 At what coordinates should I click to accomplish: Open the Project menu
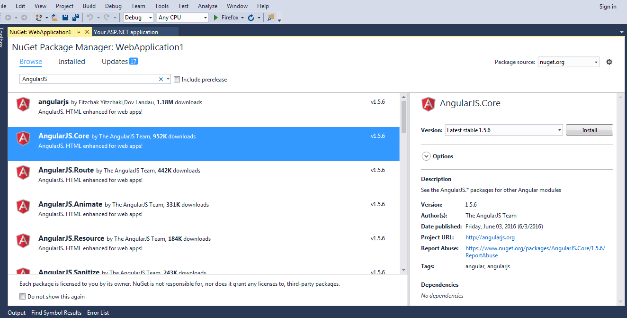pos(65,6)
